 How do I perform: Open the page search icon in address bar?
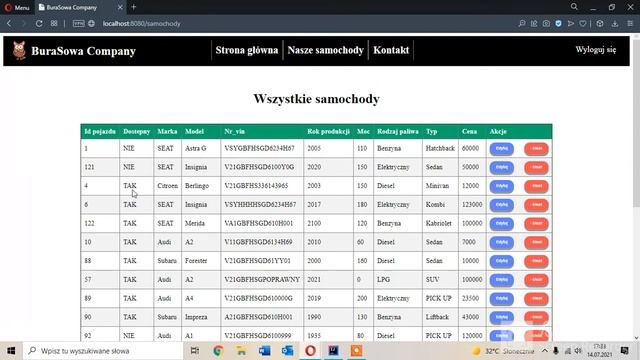coord(522,24)
